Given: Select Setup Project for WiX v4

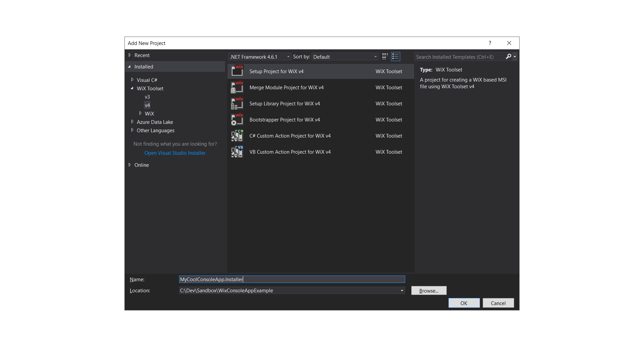Looking at the screenshot, I should point(321,71).
